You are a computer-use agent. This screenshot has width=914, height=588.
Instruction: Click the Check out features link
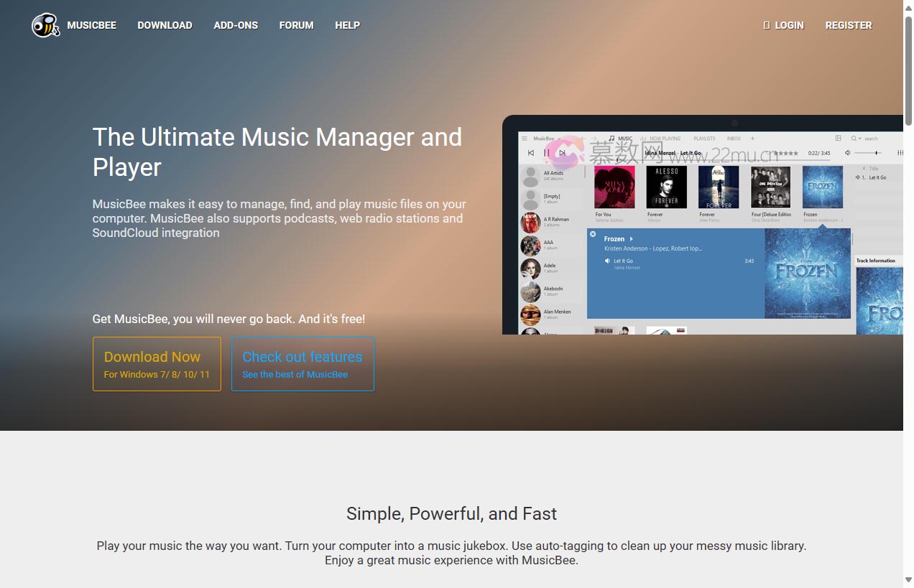pyautogui.click(x=303, y=363)
